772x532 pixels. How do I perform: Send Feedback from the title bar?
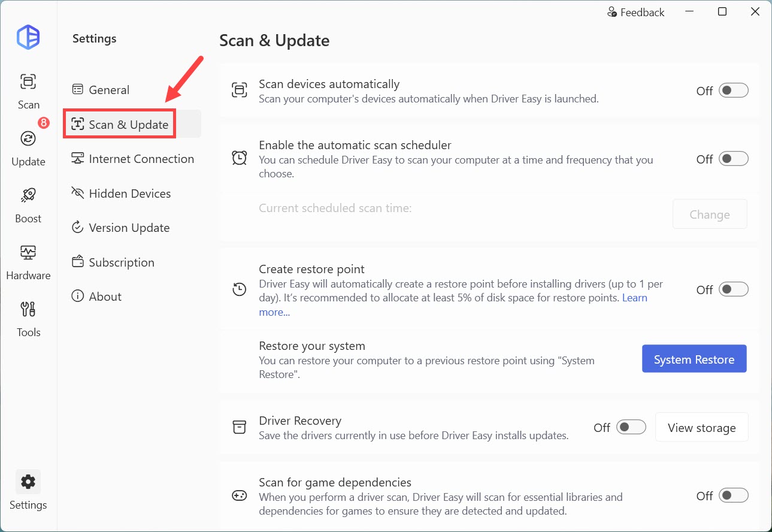pyautogui.click(x=636, y=13)
